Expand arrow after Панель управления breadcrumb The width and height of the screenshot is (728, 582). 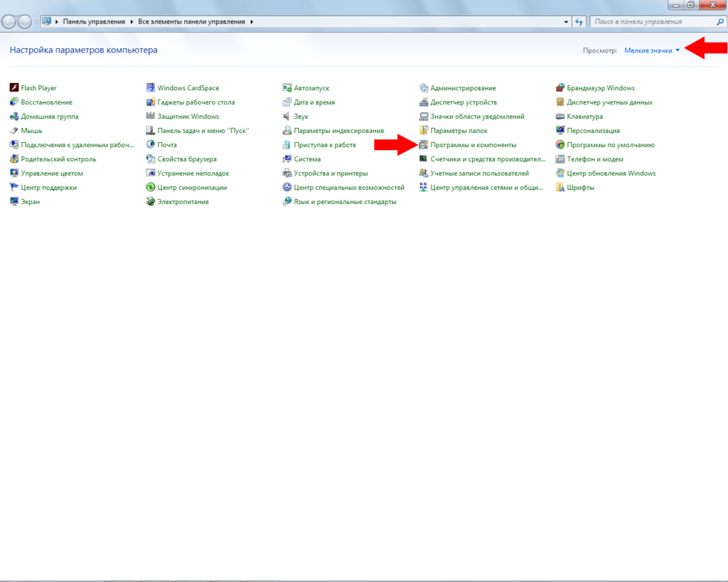pyautogui.click(x=132, y=21)
